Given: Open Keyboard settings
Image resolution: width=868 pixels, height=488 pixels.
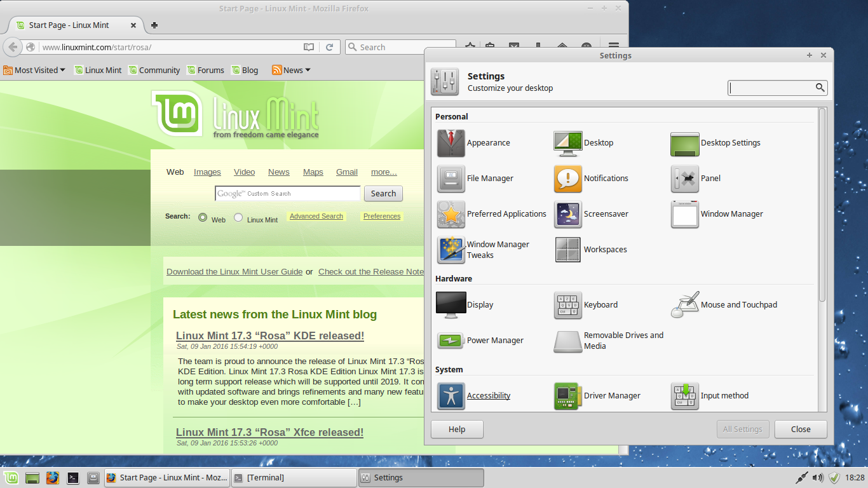Looking at the screenshot, I should 586,305.
